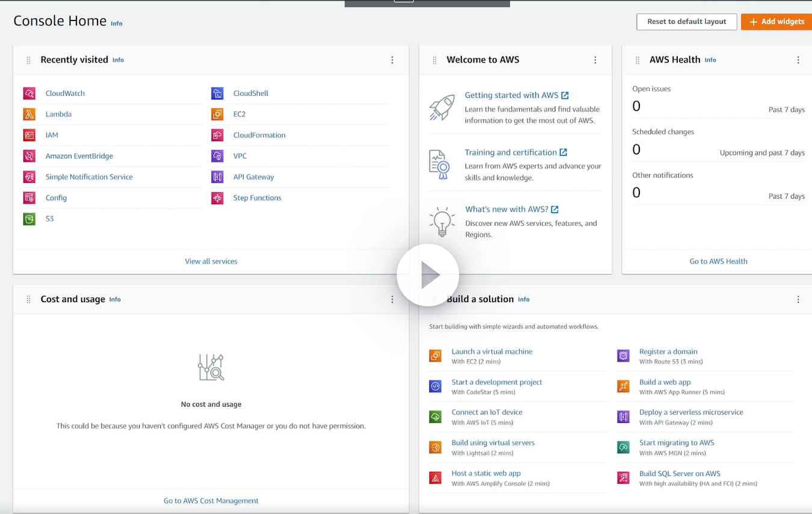Image resolution: width=812 pixels, height=514 pixels.
Task: Click the Add widgets button
Action: pos(777,22)
